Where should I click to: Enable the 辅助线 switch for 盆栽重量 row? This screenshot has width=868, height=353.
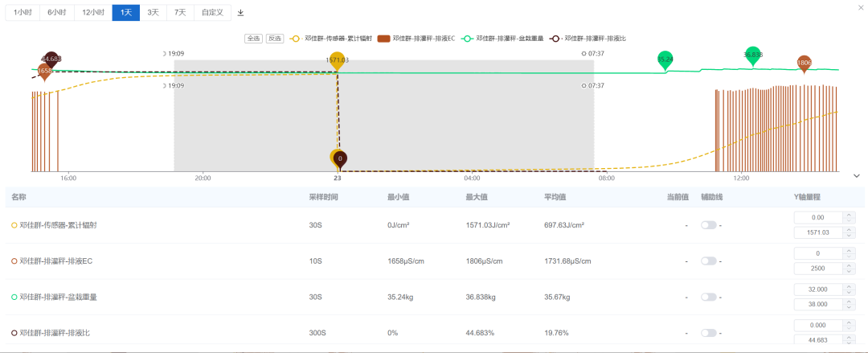coord(709,297)
